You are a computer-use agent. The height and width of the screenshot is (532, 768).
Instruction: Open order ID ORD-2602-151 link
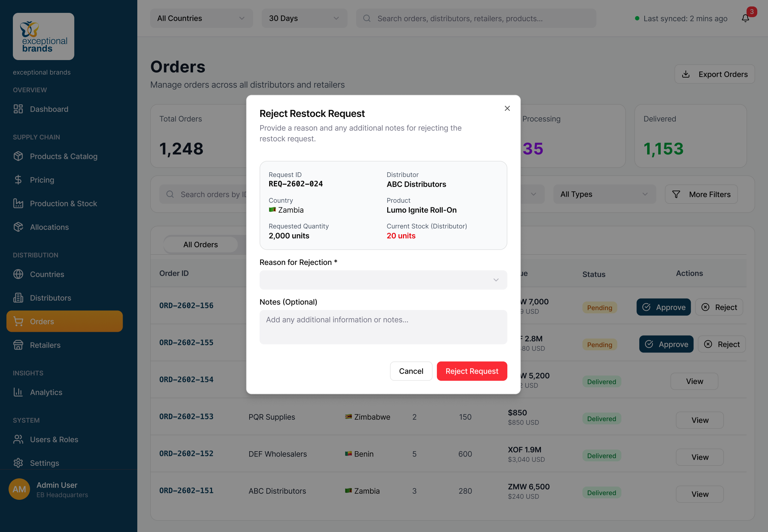pyautogui.click(x=186, y=491)
